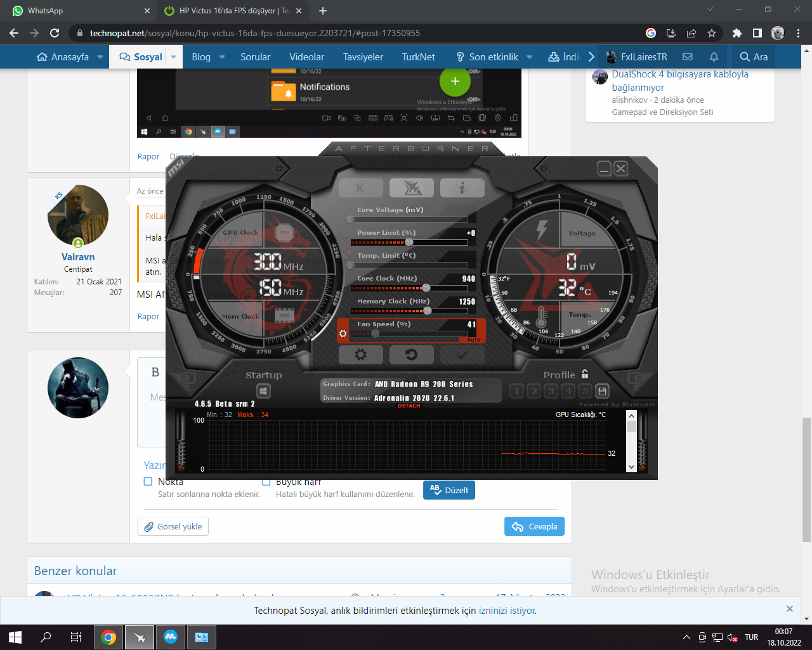
Task: Open new Chrome tab
Action: (323, 11)
